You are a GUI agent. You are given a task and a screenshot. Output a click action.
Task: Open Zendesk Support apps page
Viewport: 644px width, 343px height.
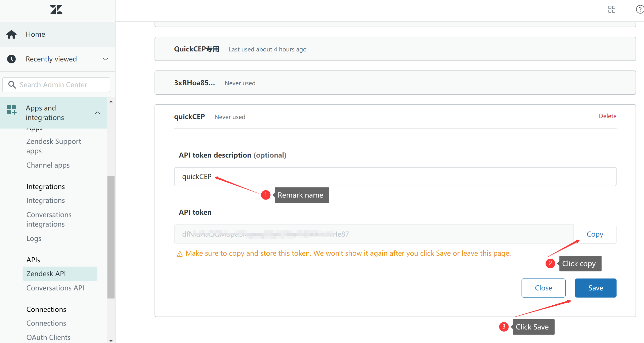(x=54, y=146)
